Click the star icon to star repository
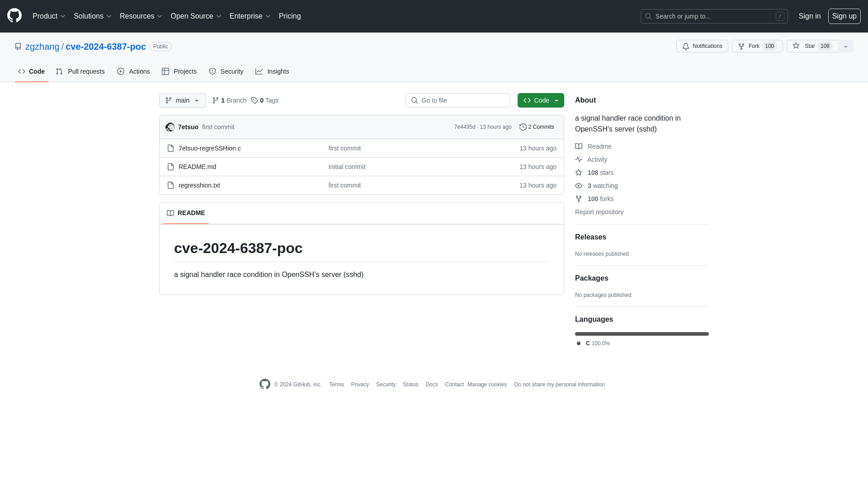 click(x=796, y=46)
